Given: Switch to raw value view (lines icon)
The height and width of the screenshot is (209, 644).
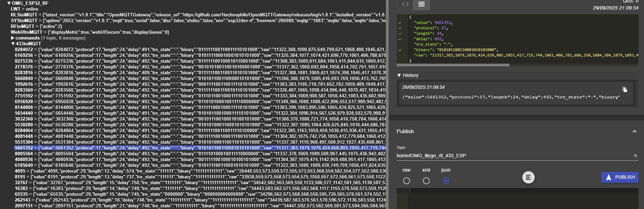Looking at the screenshot, I should (x=421, y=4).
